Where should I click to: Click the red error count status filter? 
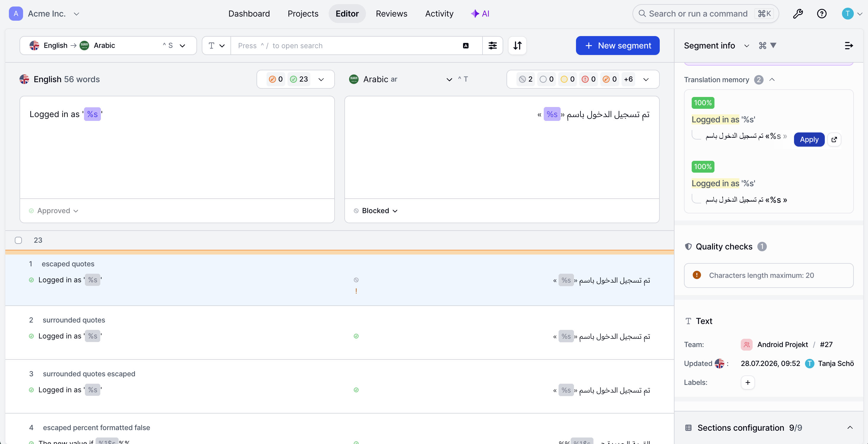pos(589,79)
